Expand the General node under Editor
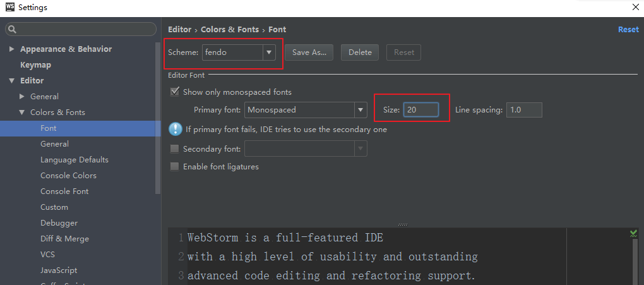 [x=22, y=97]
